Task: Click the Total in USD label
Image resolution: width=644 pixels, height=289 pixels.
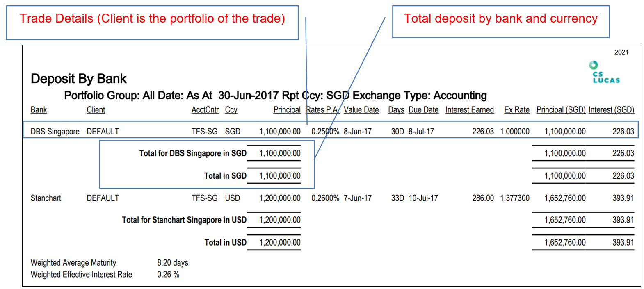Action: pyautogui.click(x=226, y=243)
